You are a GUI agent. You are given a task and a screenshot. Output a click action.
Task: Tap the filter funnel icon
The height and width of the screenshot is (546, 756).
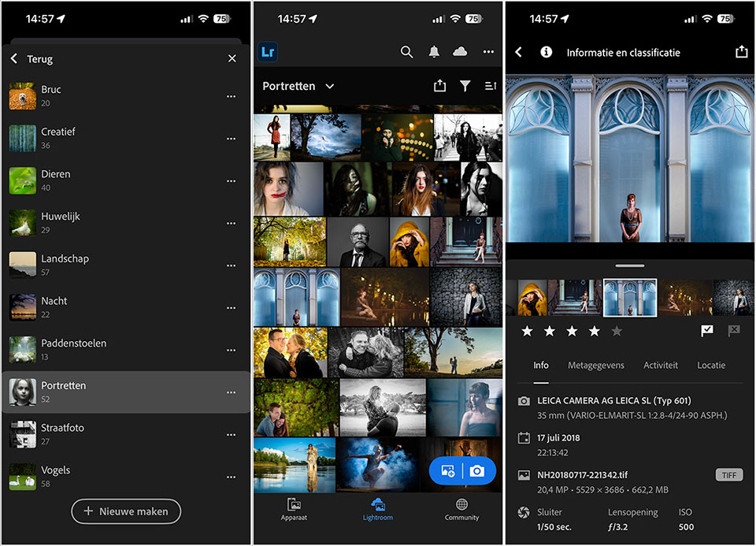[465, 86]
